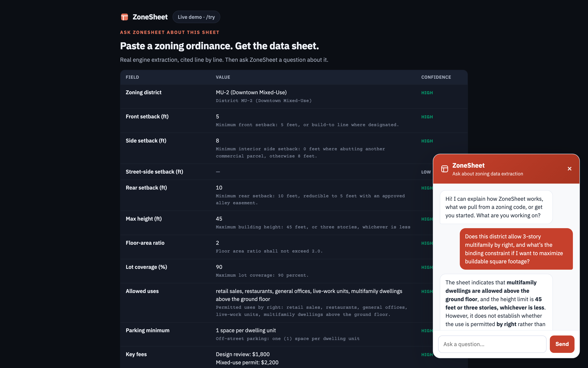Select the Parking minimum label

coord(147,330)
